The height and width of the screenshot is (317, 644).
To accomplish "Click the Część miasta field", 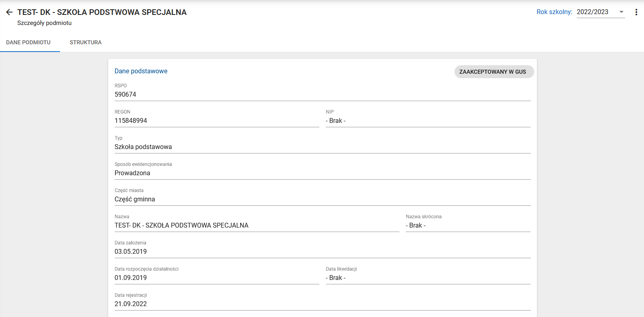I will point(135,199).
